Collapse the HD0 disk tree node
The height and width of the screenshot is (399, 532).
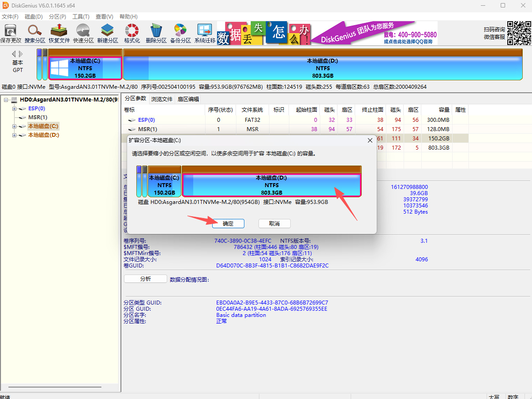(x=6, y=100)
